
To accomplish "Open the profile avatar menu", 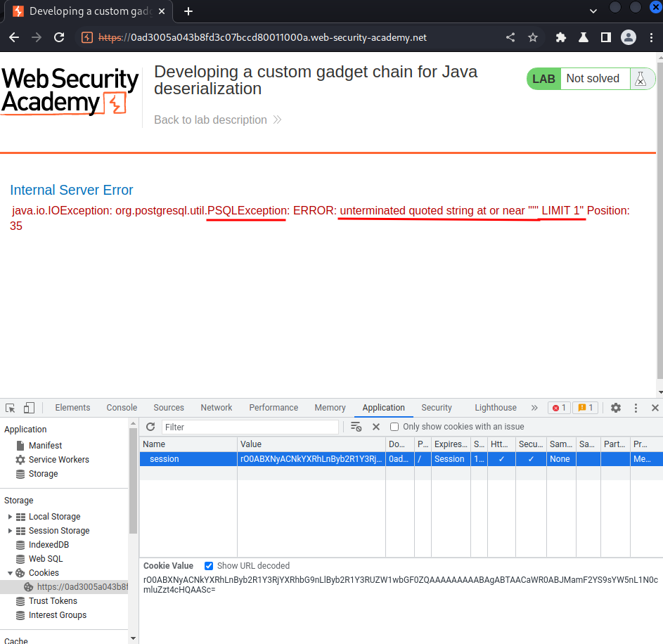I will pyautogui.click(x=629, y=38).
